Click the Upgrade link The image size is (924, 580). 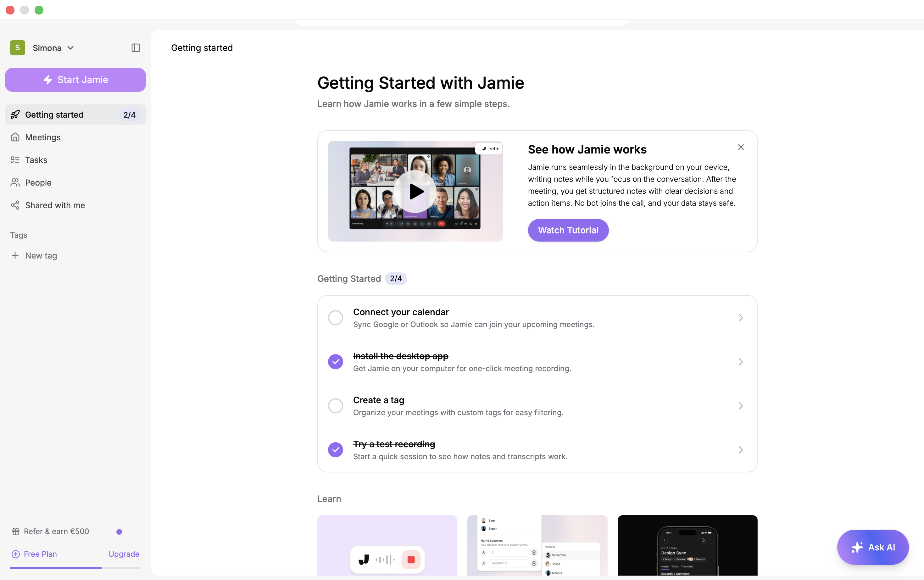[x=124, y=554]
